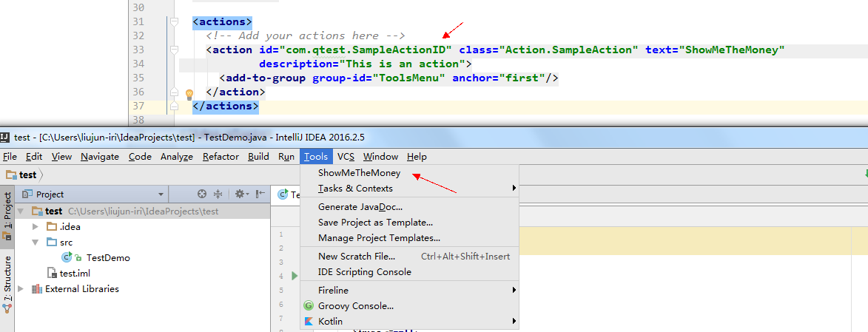The height and width of the screenshot is (332, 868).
Task: Switch to 7: Structure side tab
Action: (7, 283)
